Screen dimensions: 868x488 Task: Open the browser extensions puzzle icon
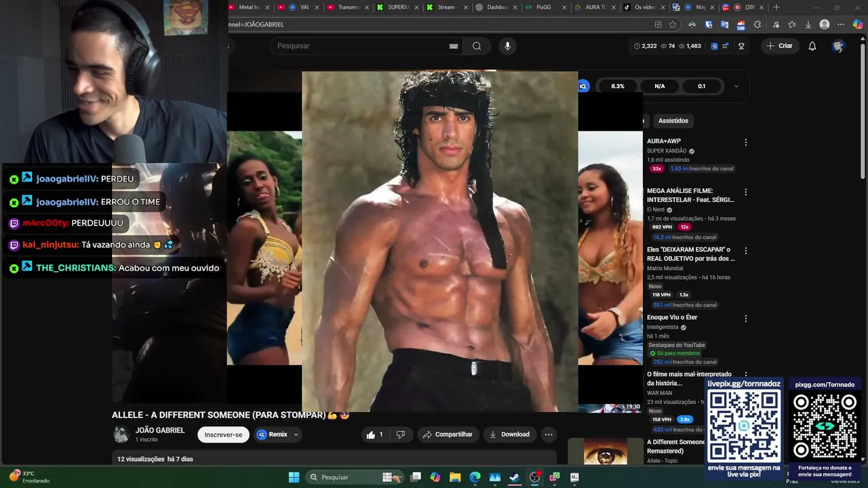tap(757, 24)
